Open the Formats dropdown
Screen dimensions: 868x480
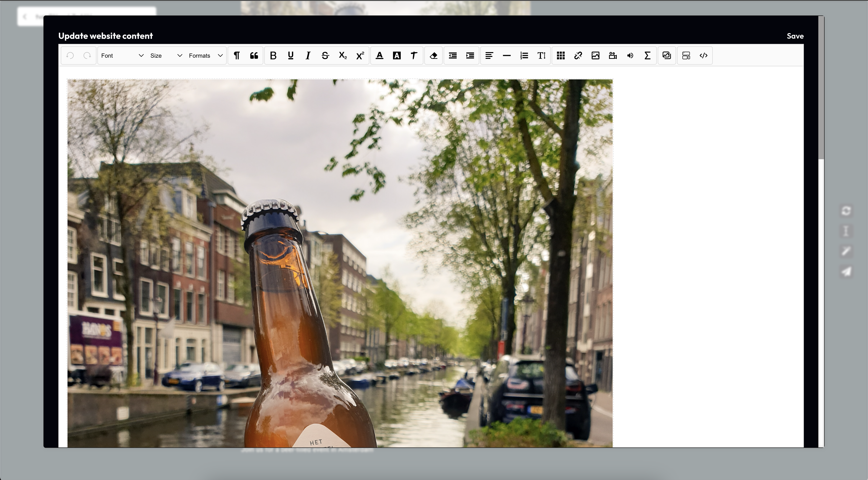tap(205, 56)
